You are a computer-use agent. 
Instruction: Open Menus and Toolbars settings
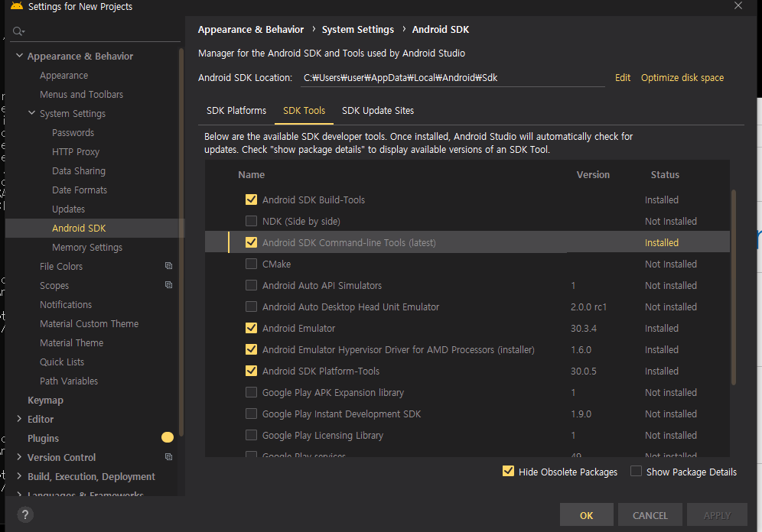pos(82,94)
